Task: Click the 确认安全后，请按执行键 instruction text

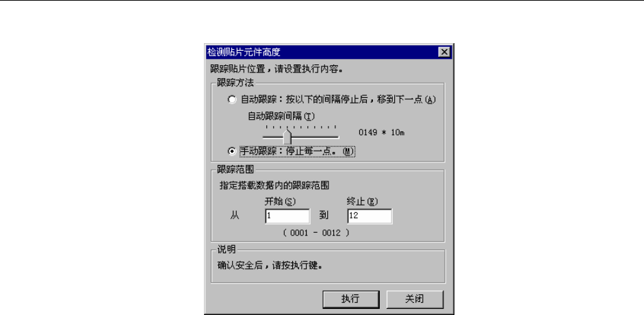Action: 270,266
